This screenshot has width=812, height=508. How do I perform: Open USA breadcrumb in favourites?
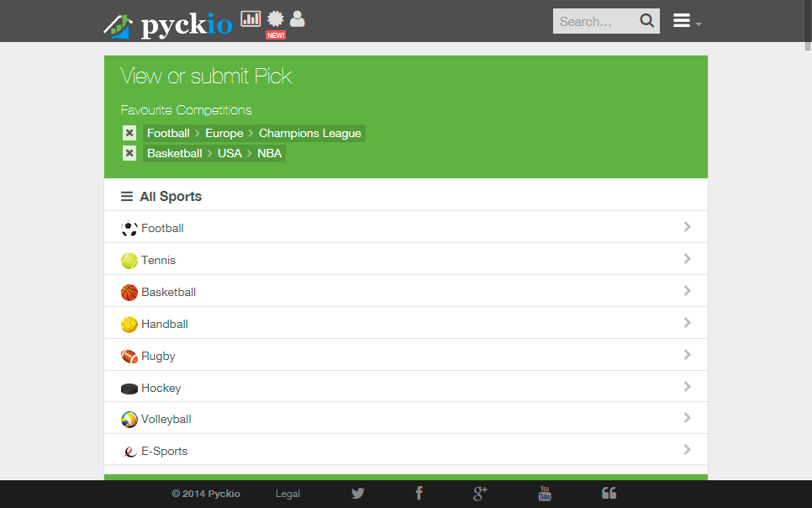tap(229, 153)
